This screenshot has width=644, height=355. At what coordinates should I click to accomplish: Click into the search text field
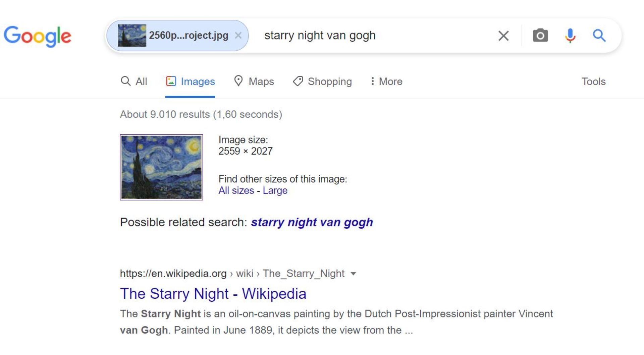[x=369, y=36]
